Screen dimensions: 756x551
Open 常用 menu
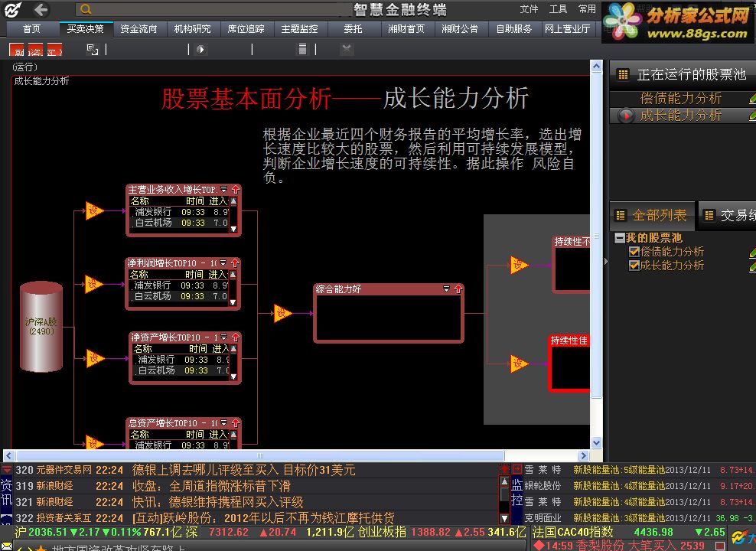[x=587, y=9]
